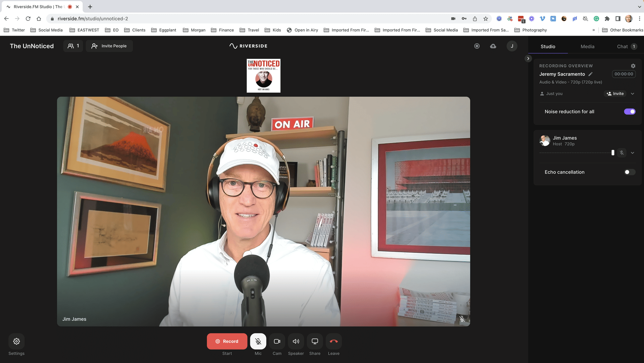Click the cloud upload status icon
Image resolution: width=644 pixels, height=363 pixels.
[493, 46]
